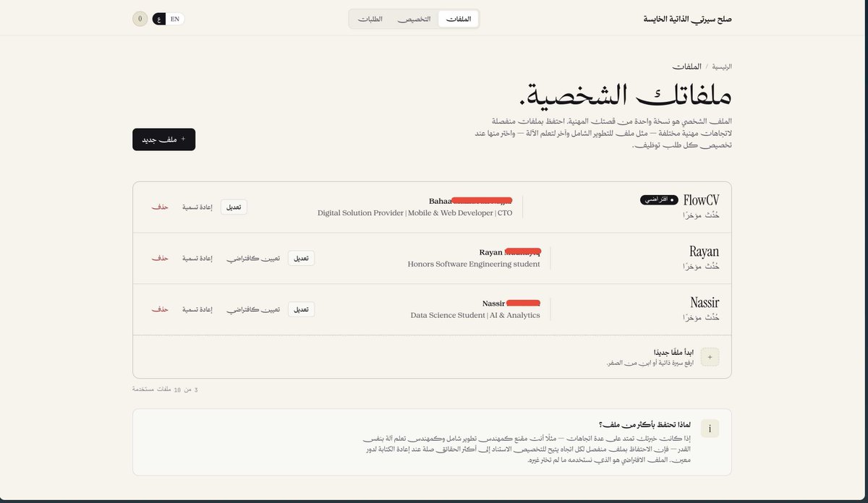The width and height of the screenshot is (868, 503).
Task: Click the افتراضي default badge
Action: (659, 199)
